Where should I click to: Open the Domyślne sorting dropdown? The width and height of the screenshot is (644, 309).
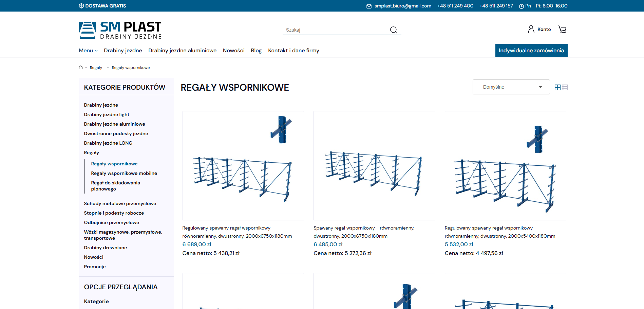(x=511, y=87)
